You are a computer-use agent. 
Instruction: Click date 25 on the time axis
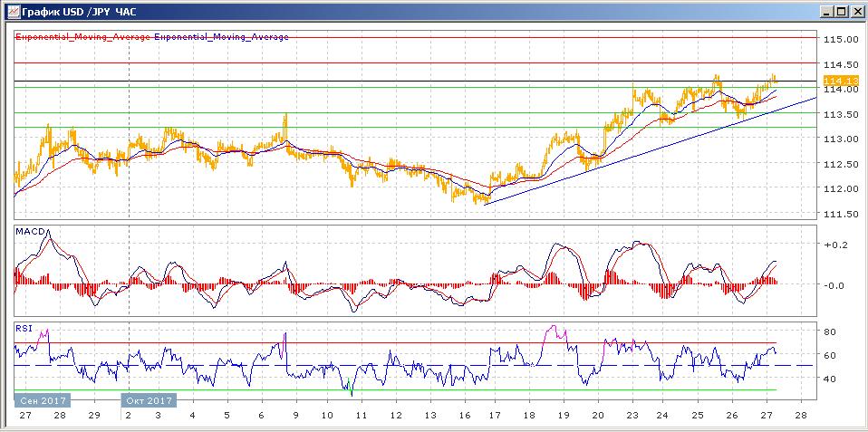point(698,415)
